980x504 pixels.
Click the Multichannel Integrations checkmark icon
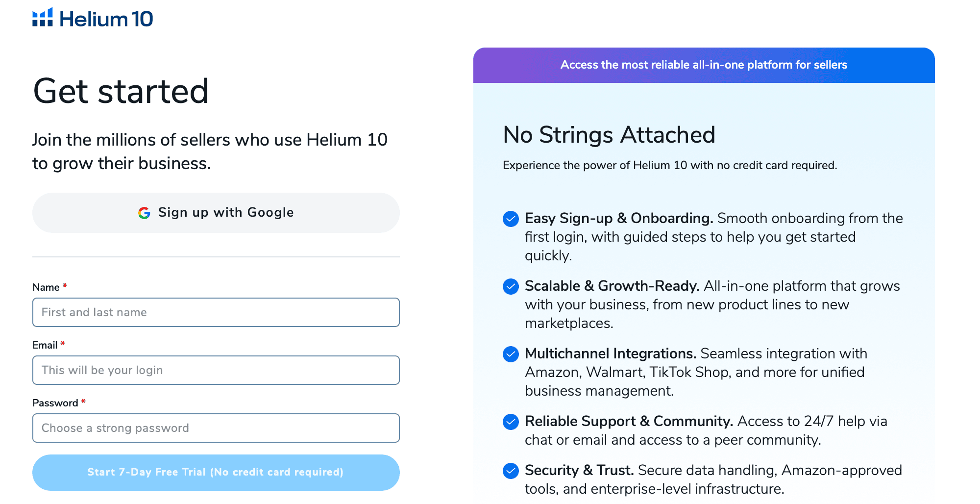coord(511,354)
